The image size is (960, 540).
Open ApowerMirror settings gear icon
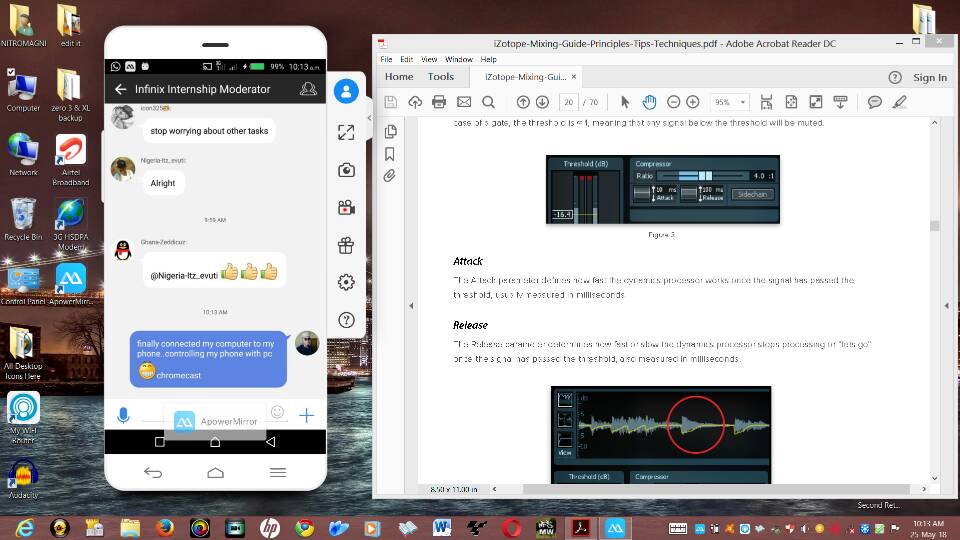pyautogui.click(x=346, y=282)
